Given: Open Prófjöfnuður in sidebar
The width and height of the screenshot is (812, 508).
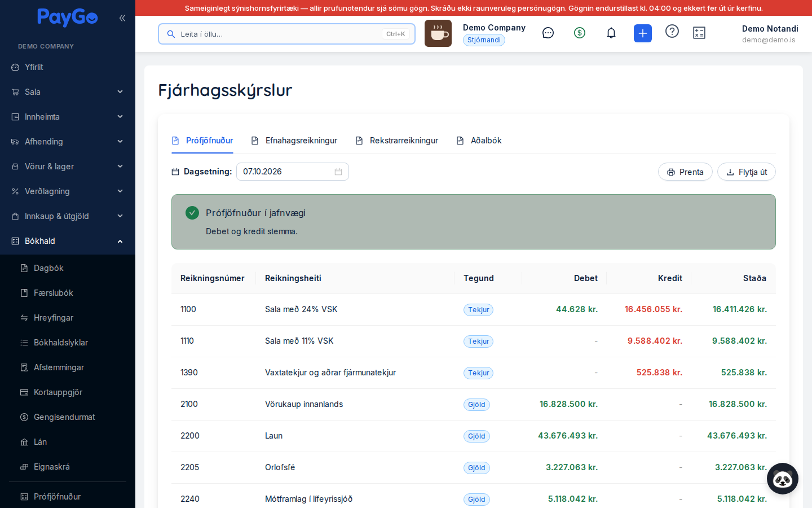Looking at the screenshot, I should (68, 497).
